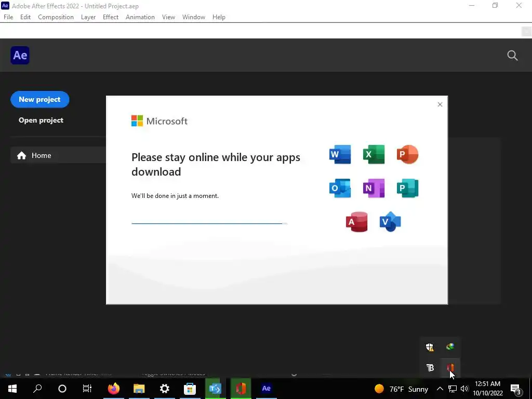Click the Access icon in dialog
This screenshot has width=532, height=399.
(x=356, y=222)
